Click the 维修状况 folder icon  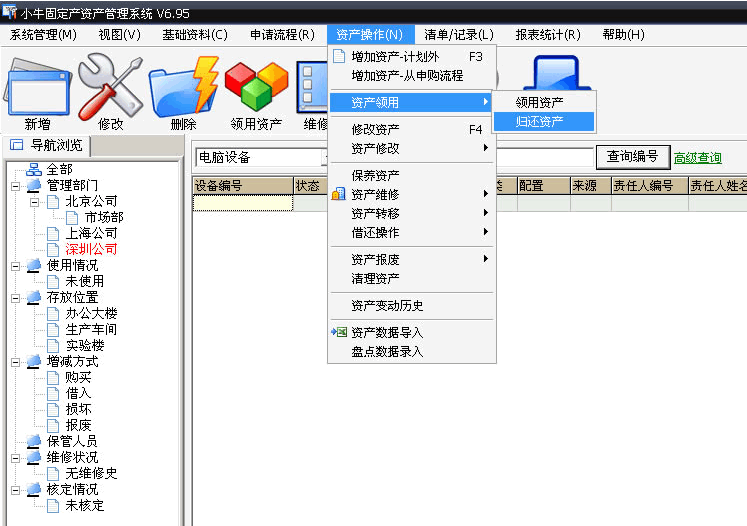[x=34, y=457]
